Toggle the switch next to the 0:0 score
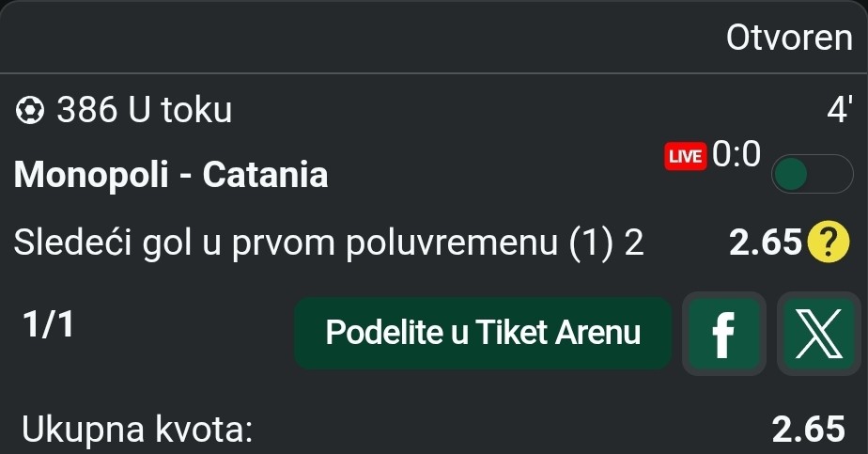The width and height of the screenshot is (868, 454). 810,175
